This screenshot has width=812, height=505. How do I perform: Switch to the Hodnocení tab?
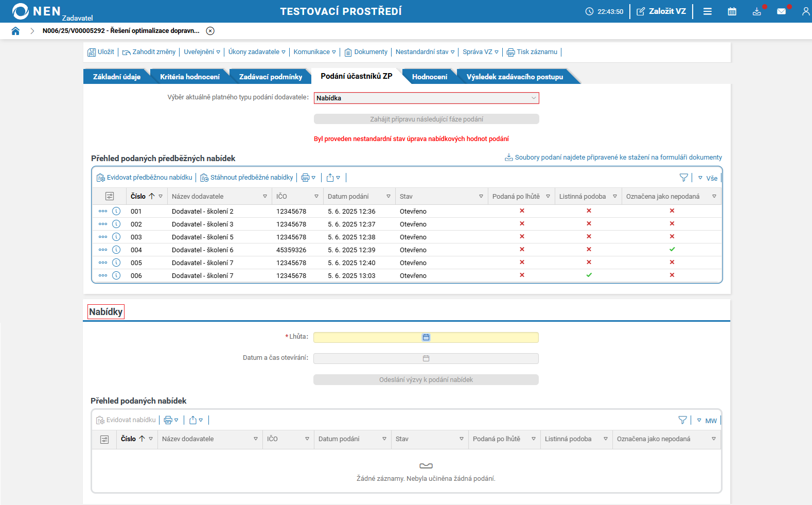tap(429, 77)
